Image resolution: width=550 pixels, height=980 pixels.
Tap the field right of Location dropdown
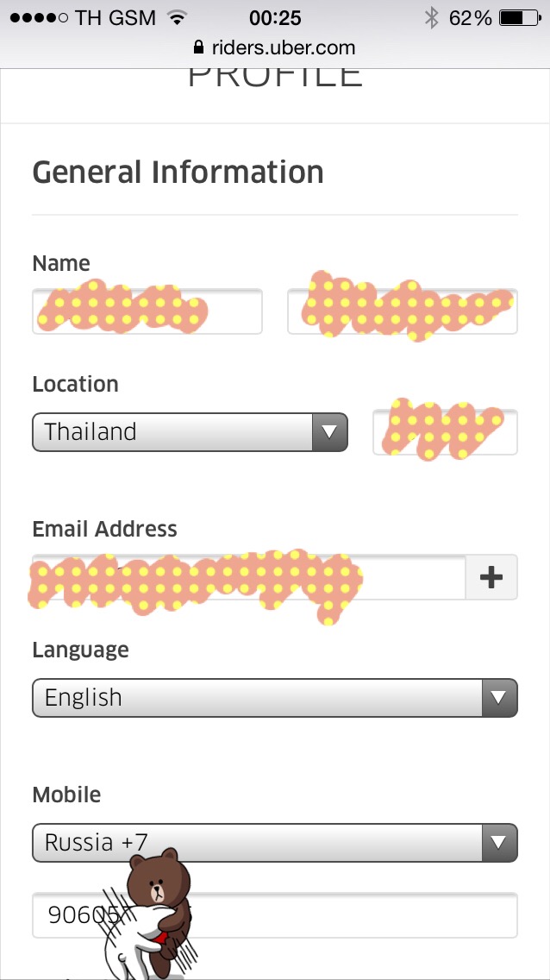445,432
